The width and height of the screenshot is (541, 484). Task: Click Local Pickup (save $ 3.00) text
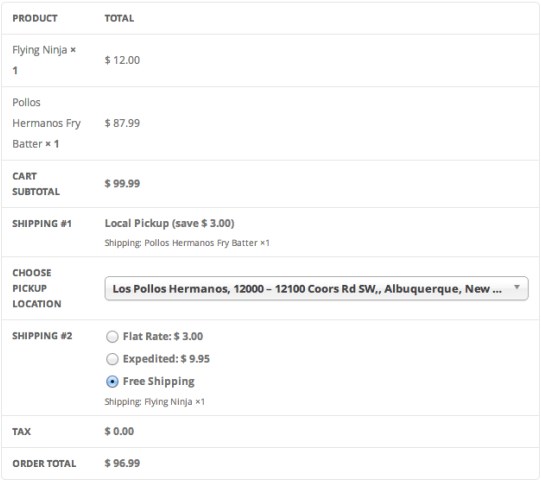[x=169, y=224]
